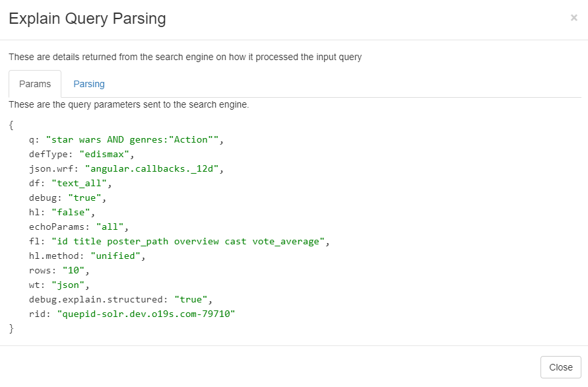Click the q parameter's star wars query string
This screenshot has width=588, height=387.
point(132,139)
